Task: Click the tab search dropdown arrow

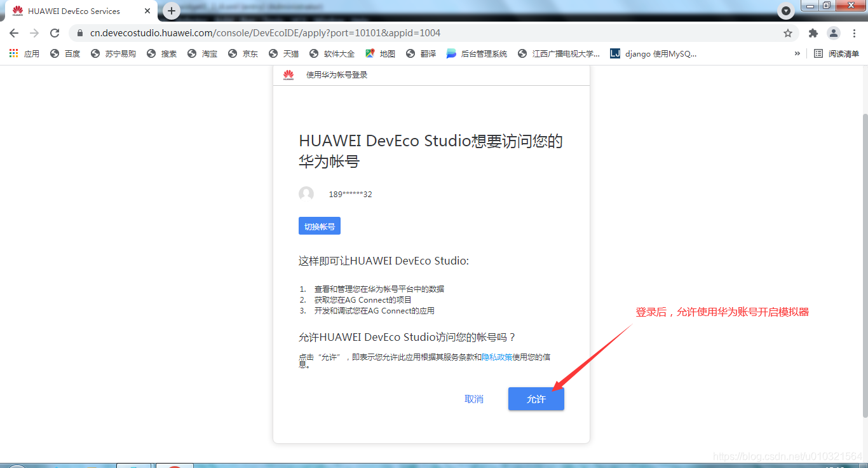Action: point(786,11)
